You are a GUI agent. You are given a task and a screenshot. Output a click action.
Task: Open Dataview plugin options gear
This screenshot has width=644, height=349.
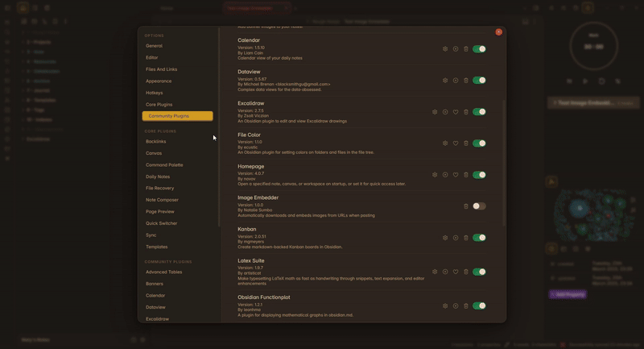pyautogui.click(x=445, y=81)
